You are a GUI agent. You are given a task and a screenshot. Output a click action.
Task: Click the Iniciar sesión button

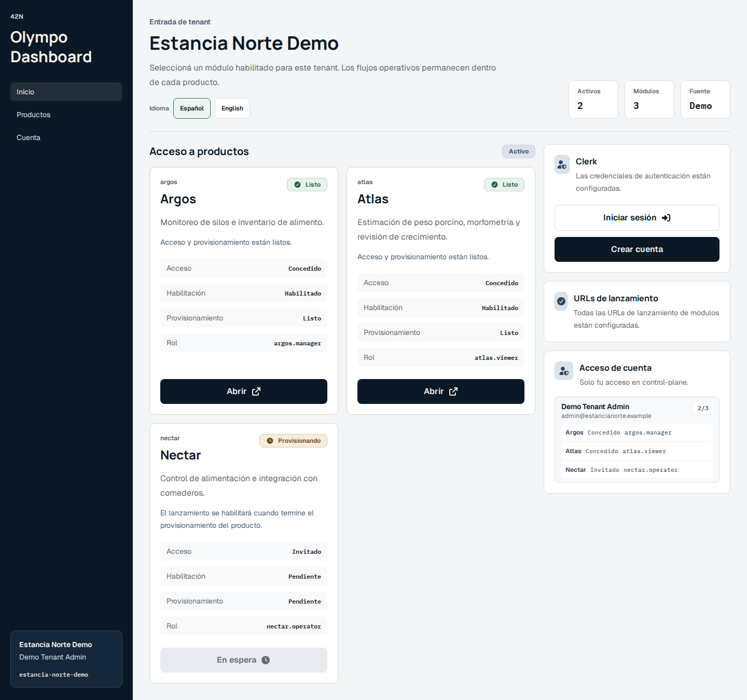pos(637,218)
